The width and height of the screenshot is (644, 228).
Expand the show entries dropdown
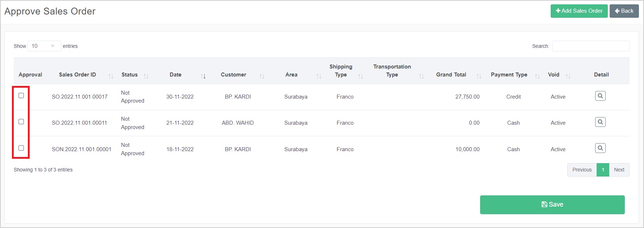(x=44, y=46)
